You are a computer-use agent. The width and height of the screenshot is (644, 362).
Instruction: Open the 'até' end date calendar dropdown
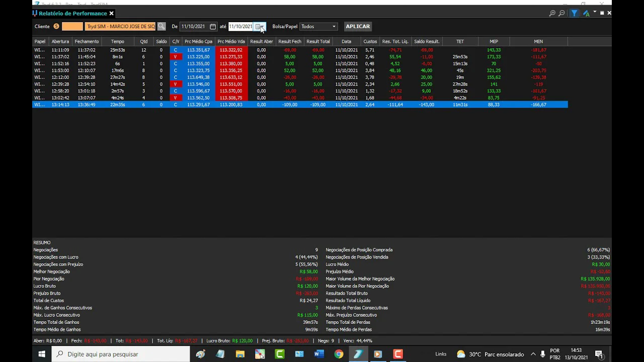pos(259,27)
